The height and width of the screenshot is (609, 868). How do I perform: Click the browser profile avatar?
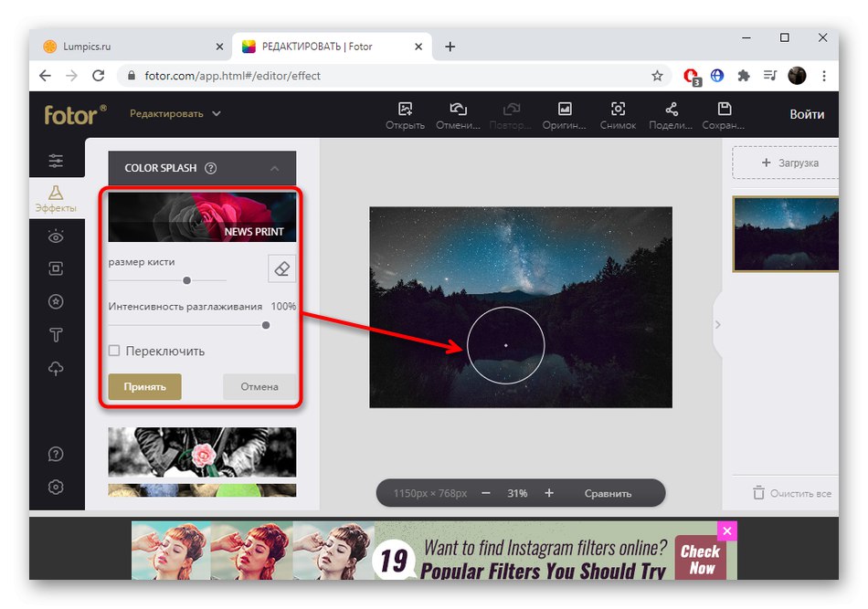coord(797,76)
